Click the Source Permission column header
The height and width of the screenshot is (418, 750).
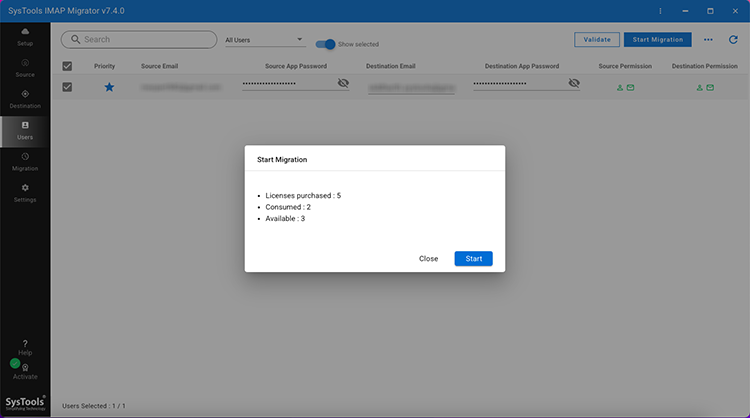625,66
